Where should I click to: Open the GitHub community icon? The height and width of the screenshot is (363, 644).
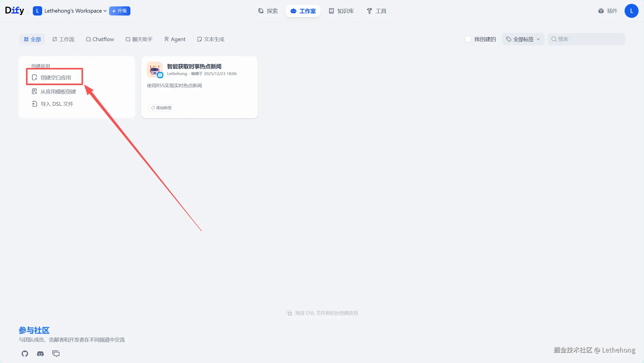tap(25, 353)
